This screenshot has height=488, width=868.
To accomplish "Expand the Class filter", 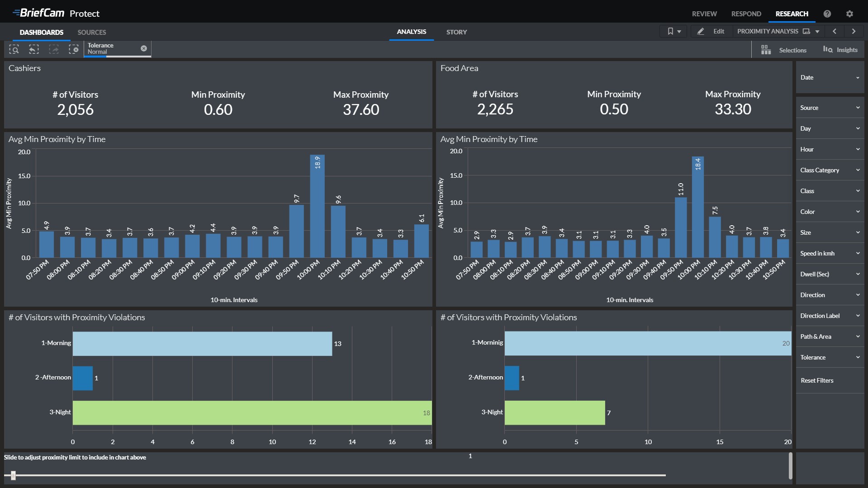I will coord(830,191).
